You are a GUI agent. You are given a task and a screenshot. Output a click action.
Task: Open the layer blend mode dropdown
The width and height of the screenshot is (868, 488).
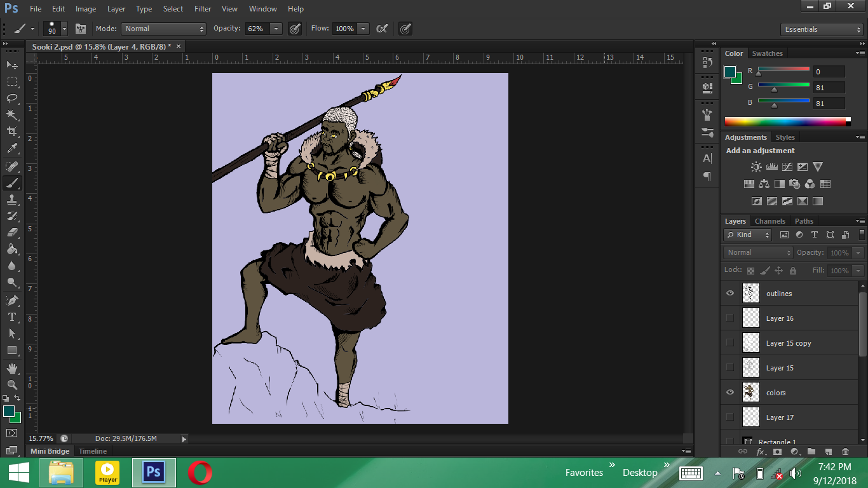758,252
